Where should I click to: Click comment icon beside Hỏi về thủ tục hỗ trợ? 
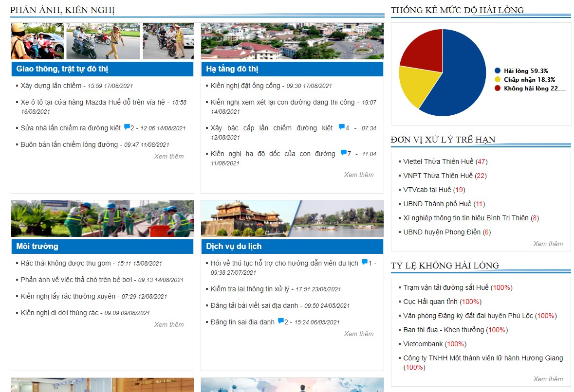point(365,263)
